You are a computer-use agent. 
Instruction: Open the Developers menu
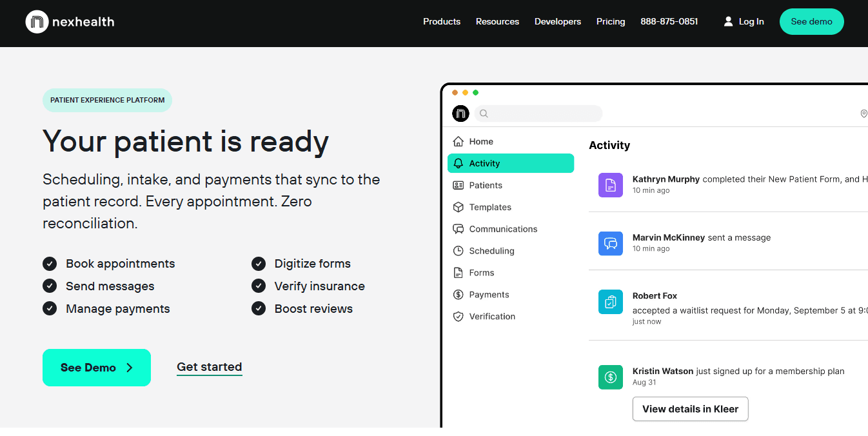point(558,21)
